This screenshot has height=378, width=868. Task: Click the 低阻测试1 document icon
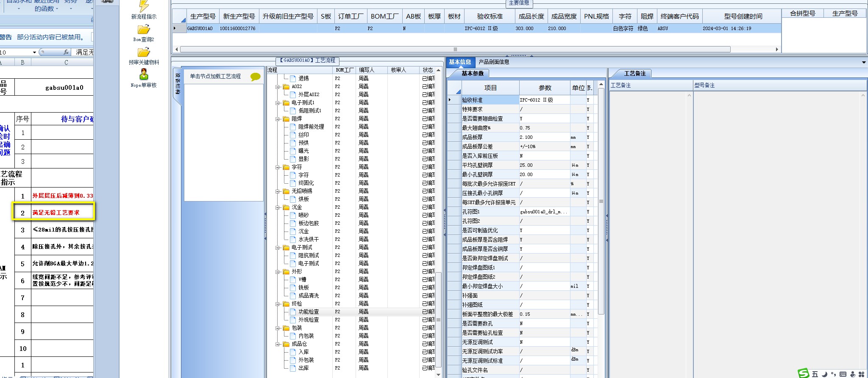click(293, 110)
